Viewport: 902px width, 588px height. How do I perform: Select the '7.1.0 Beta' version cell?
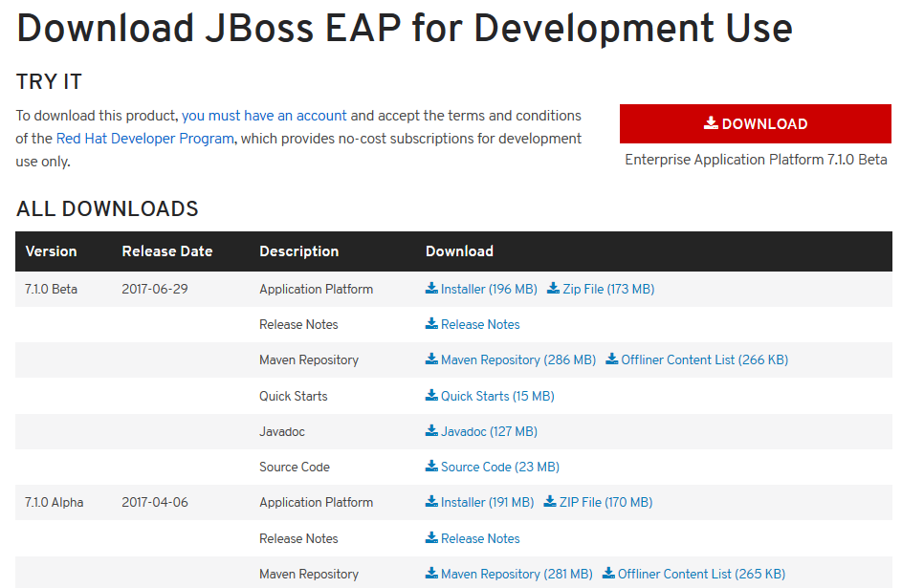(52, 289)
